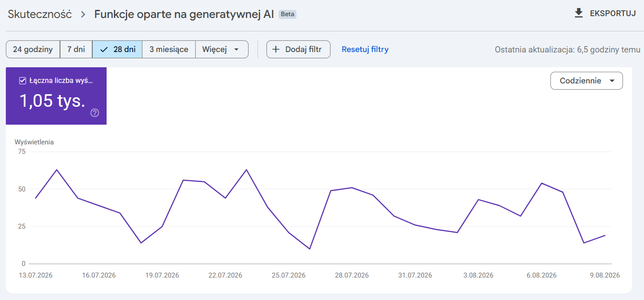Click the Codziennie dropdown arrow
The image size is (644, 300).
(612, 81)
